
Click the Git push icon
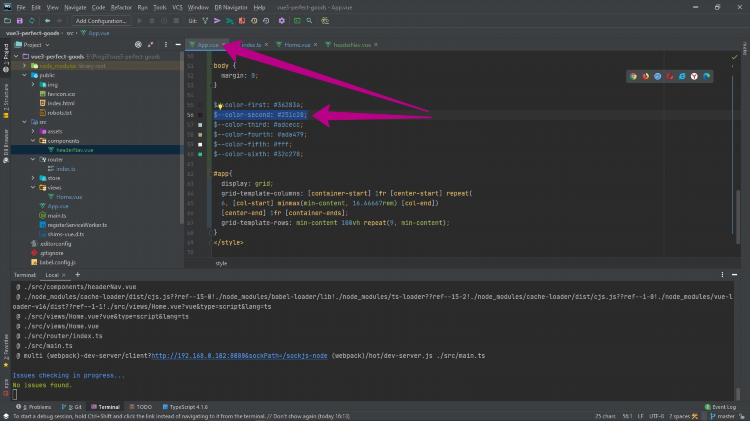[230, 21]
